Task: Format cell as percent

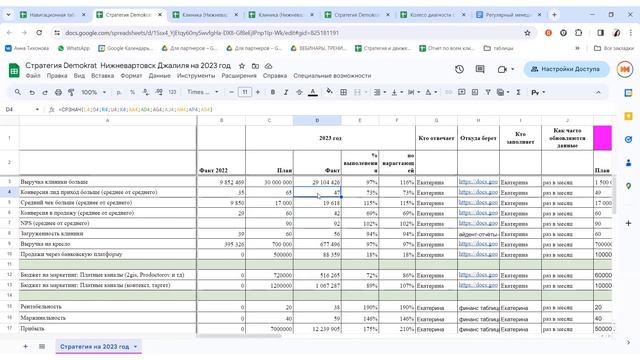Action: 132,93
